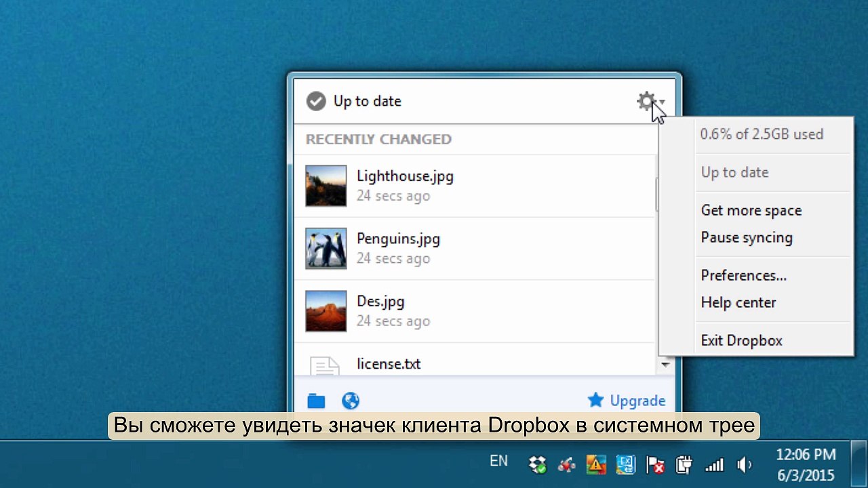Open Action Center flag tray icon
This screenshot has width=868, height=488.
[655, 464]
